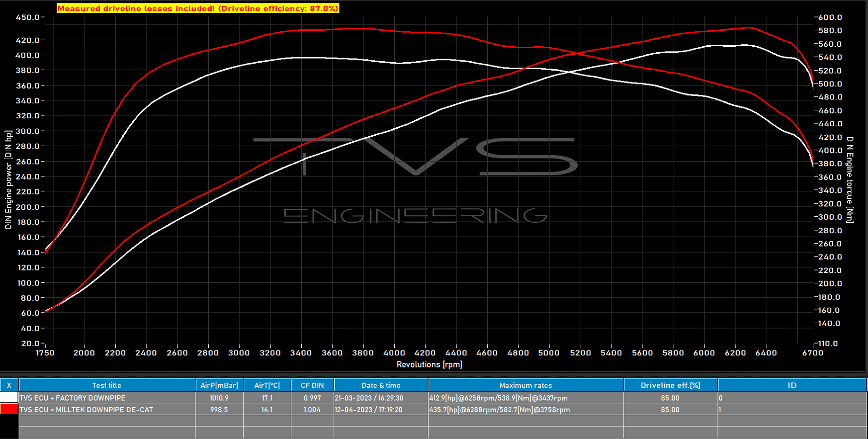Click driveline efficiency 85.00 in the Milltek row

click(x=670, y=410)
